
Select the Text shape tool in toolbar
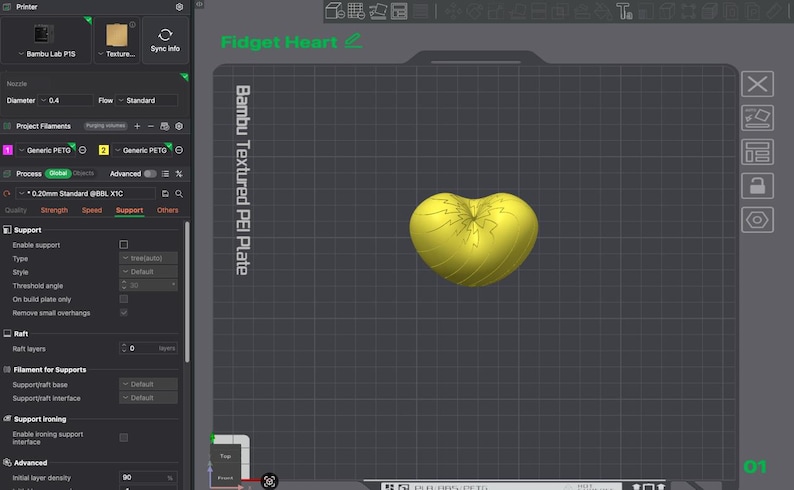click(624, 11)
